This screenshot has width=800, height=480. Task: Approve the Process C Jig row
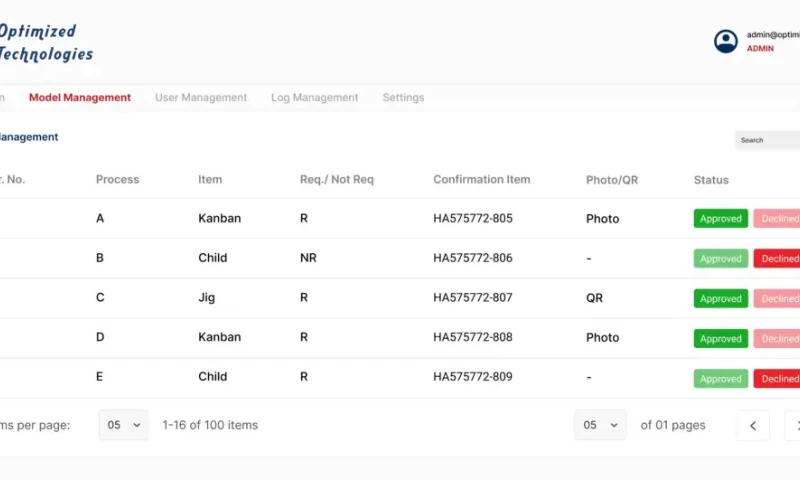point(720,299)
